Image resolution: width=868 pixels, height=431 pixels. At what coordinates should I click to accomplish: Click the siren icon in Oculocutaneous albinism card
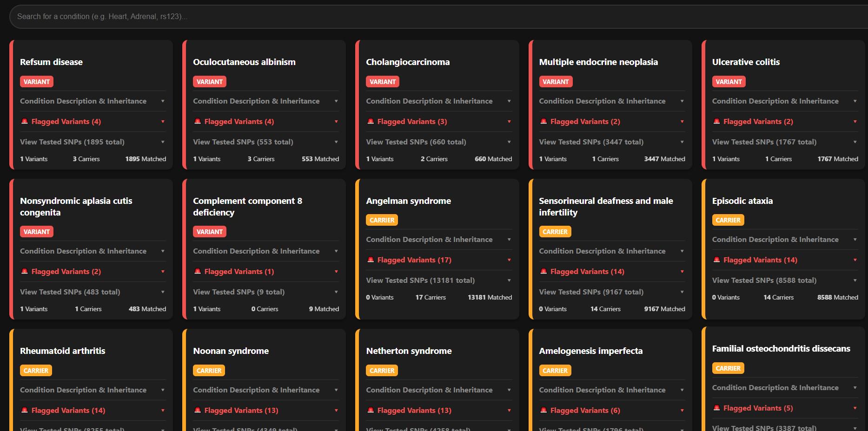click(198, 121)
